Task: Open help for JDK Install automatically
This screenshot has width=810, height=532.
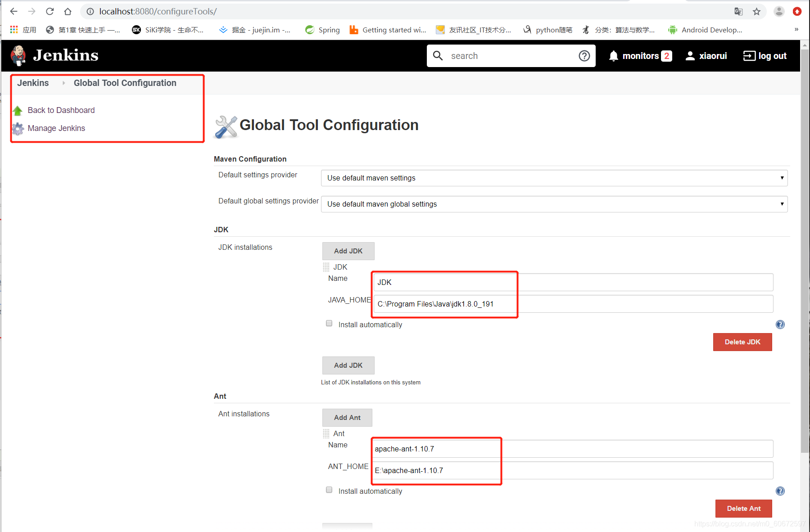Action: [x=780, y=325]
